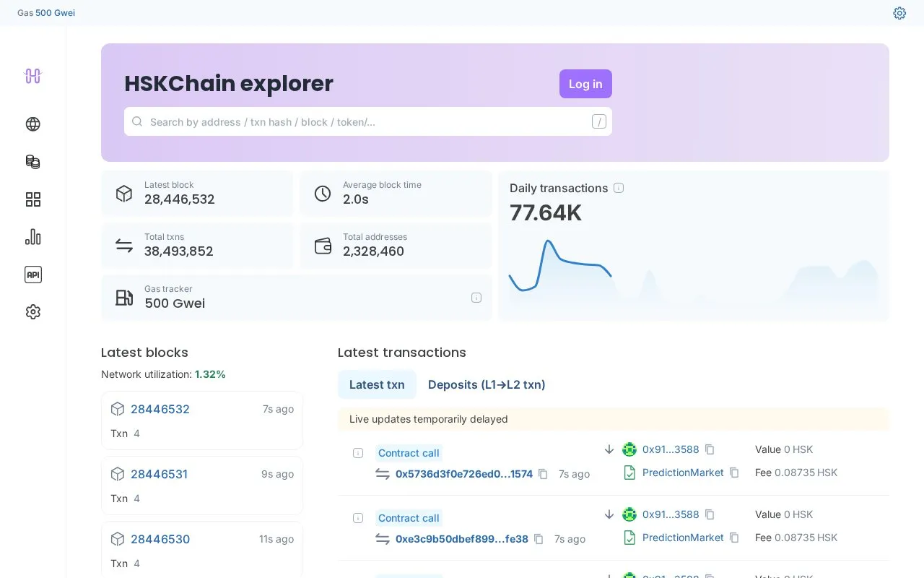Open Latest block stat card 28,446,532
Image resolution: width=924 pixels, height=578 pixels.
(197, 193)
